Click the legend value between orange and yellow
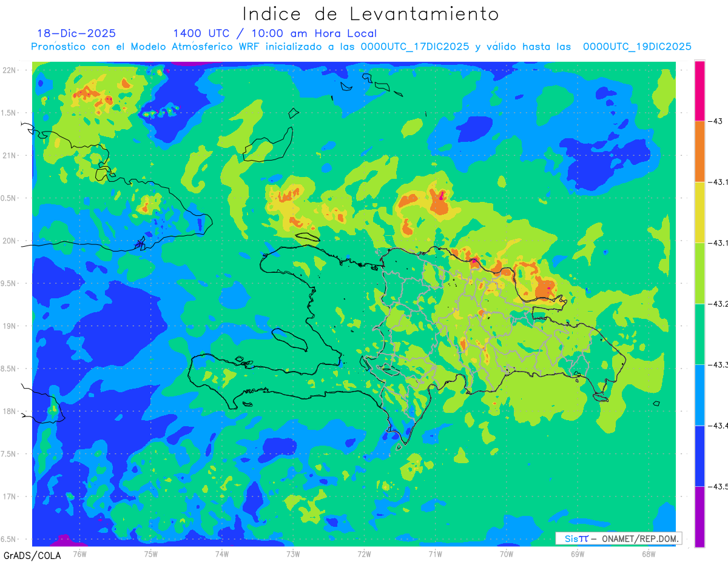This screenshot has height=562, width=728. tap(720, 182)
